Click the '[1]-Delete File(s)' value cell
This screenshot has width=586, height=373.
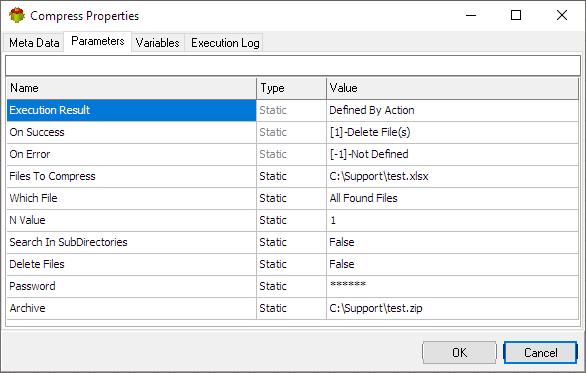[452, 132]
